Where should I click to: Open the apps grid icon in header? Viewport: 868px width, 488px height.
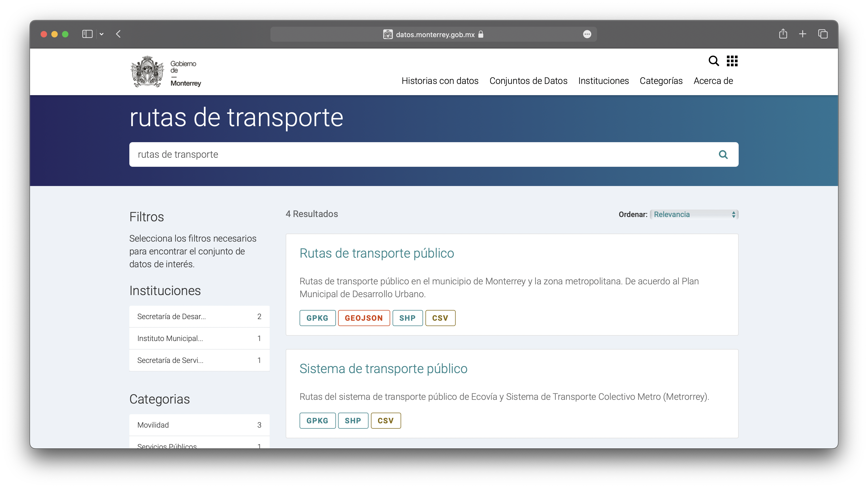coord(732,61)
